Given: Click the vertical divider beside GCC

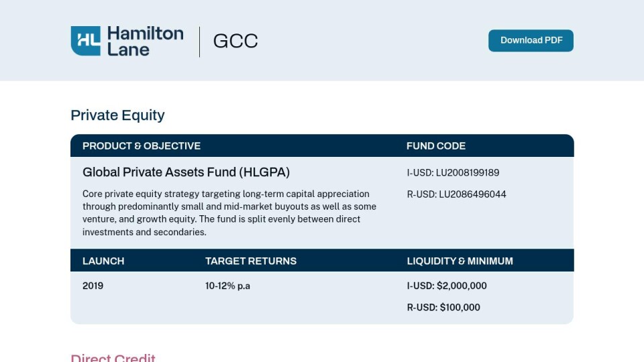Looking at the screenshot, I should (x=200, y=42).
